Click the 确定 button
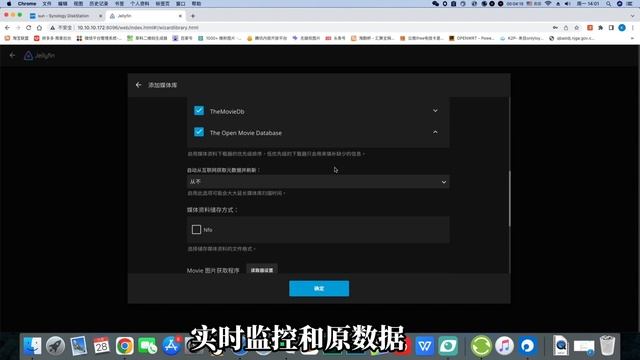This screenshot has width=640, height=360. (319, 288)
